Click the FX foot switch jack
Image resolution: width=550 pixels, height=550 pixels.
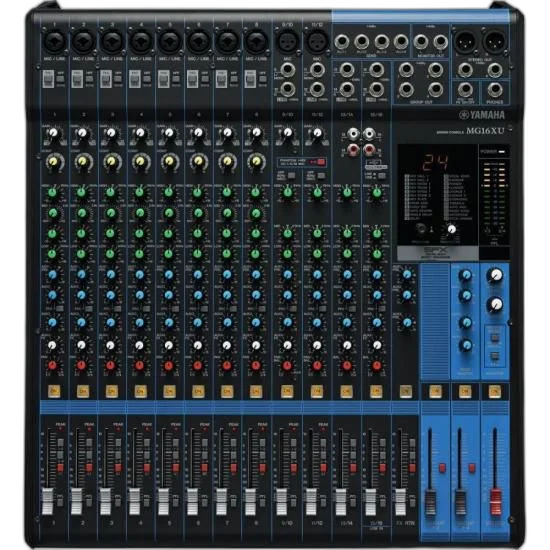[465, 90]
